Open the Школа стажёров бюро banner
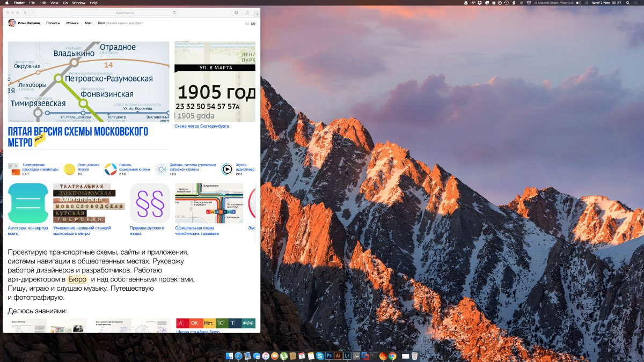 215,323
